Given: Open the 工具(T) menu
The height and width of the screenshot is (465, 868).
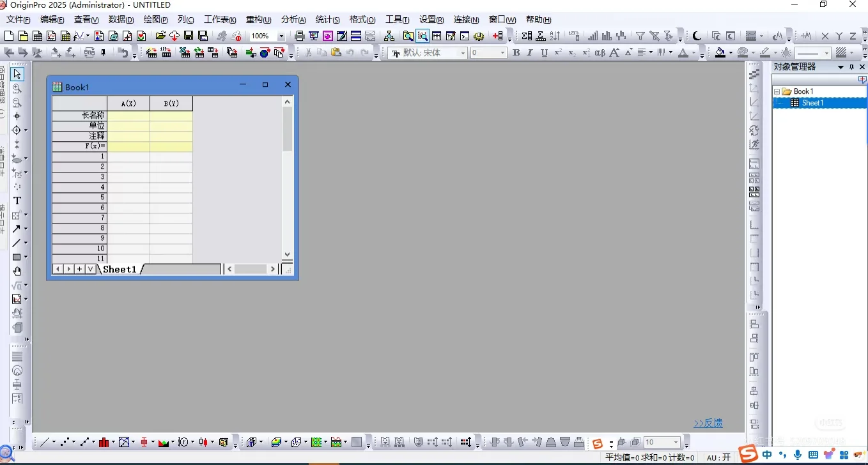Looking at the screenshot, I should [x=397, y=20].
